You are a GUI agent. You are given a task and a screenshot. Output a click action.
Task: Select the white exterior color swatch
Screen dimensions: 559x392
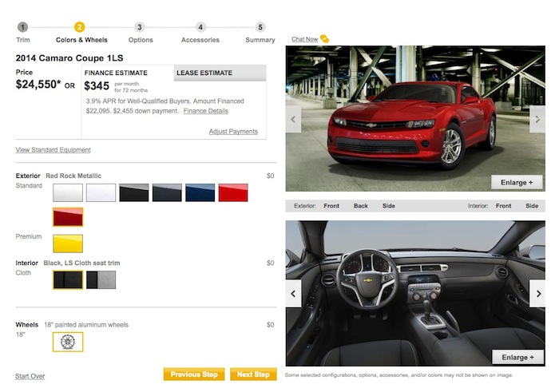(101, 192)
